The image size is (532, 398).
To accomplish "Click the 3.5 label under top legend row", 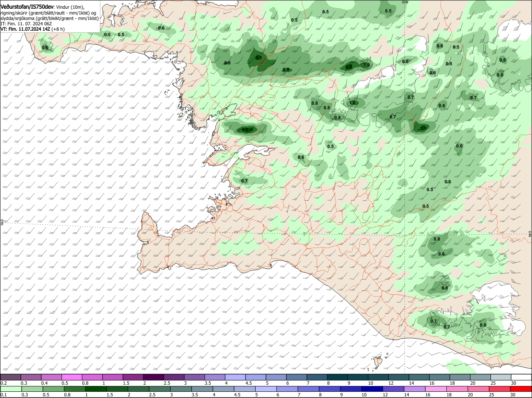I will pos(208,383).
